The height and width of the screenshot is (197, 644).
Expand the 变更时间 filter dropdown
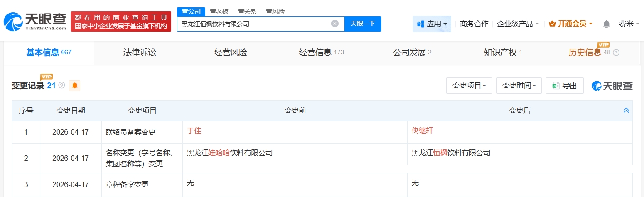[519, 86]
